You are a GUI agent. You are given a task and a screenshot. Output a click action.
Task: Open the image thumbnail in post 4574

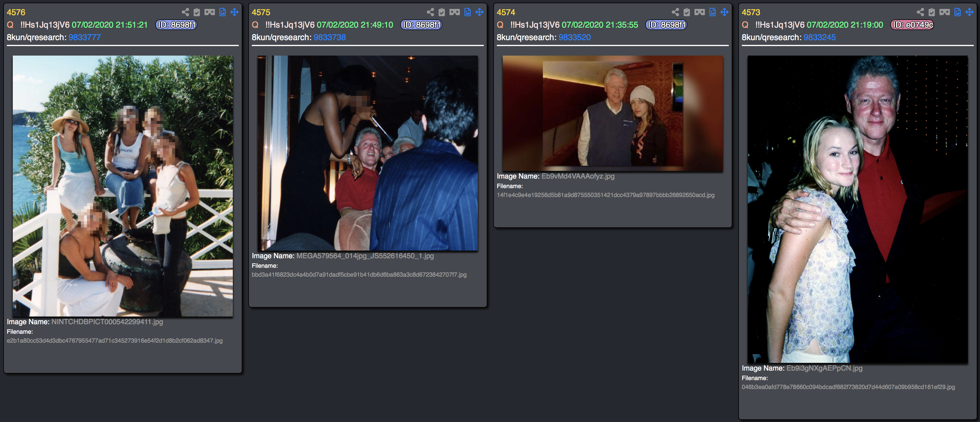coord(613,113)
